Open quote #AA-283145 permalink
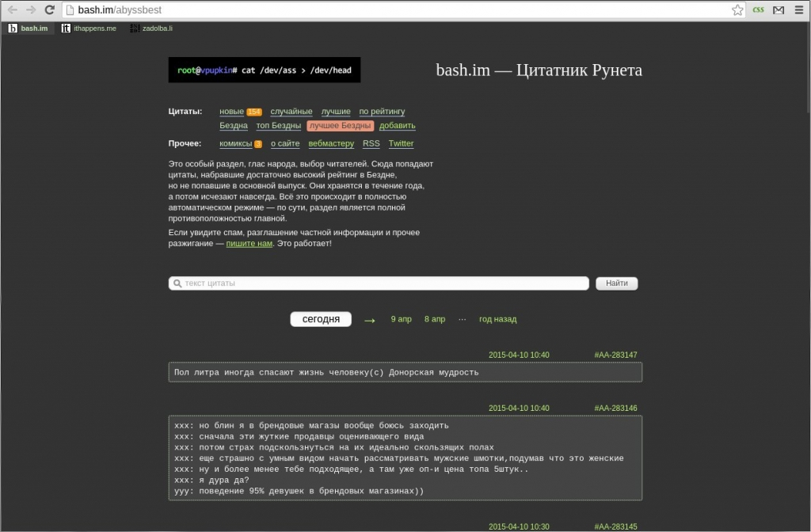Screen dimensions: 811x532 pyautogui.click(x=615, y=526)
